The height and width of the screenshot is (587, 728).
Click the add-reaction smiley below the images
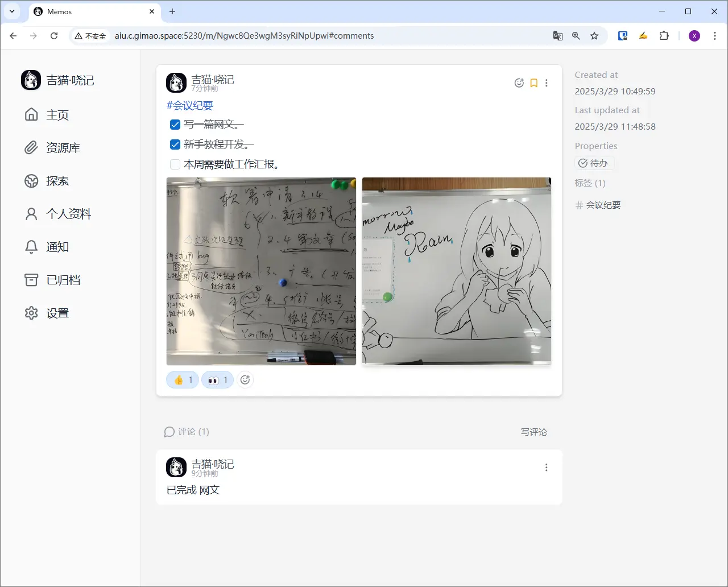click(x=245, y=380)
